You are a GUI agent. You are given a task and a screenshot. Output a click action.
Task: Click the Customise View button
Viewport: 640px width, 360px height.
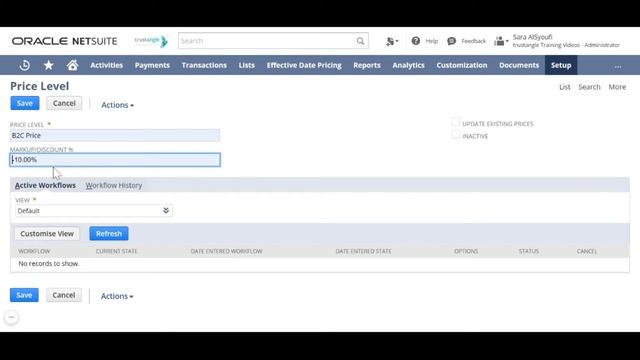click(x=47, y=233)
